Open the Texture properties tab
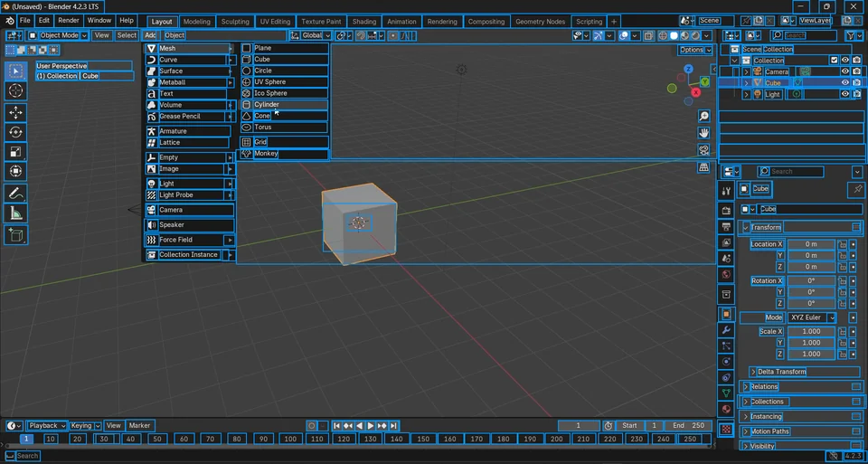This screenshot has width=868, height=464. pos(726,429)
